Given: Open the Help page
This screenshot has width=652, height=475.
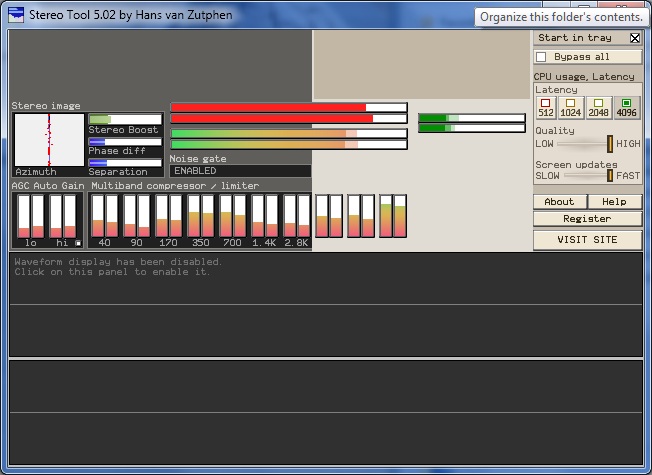Looking at the screenshot, I should (x=615, y=202).
